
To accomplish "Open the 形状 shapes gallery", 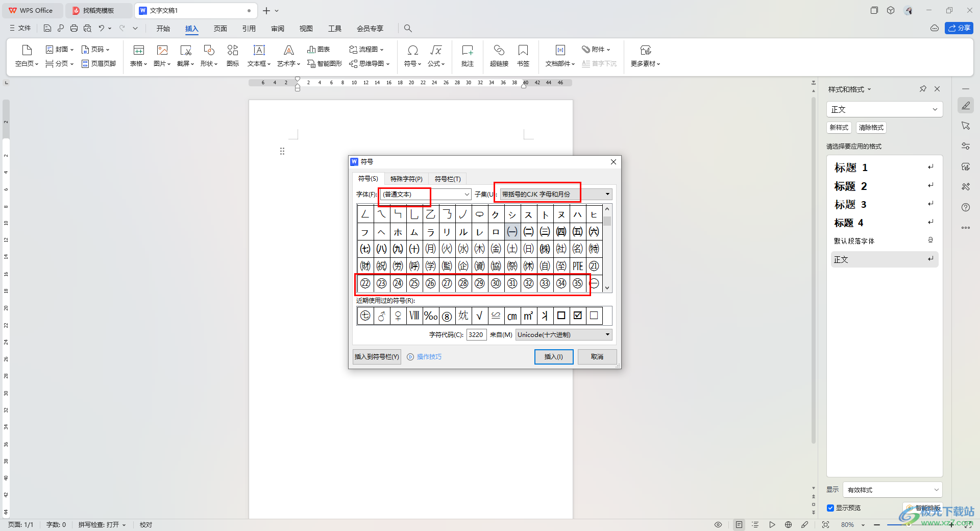I will click(x=209, y=56).
